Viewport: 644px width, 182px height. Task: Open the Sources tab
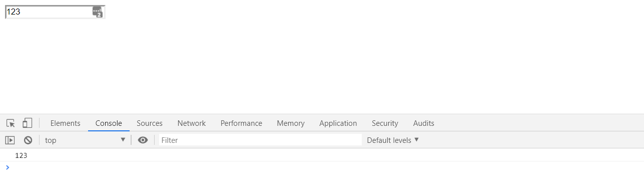tap(150, 123)
